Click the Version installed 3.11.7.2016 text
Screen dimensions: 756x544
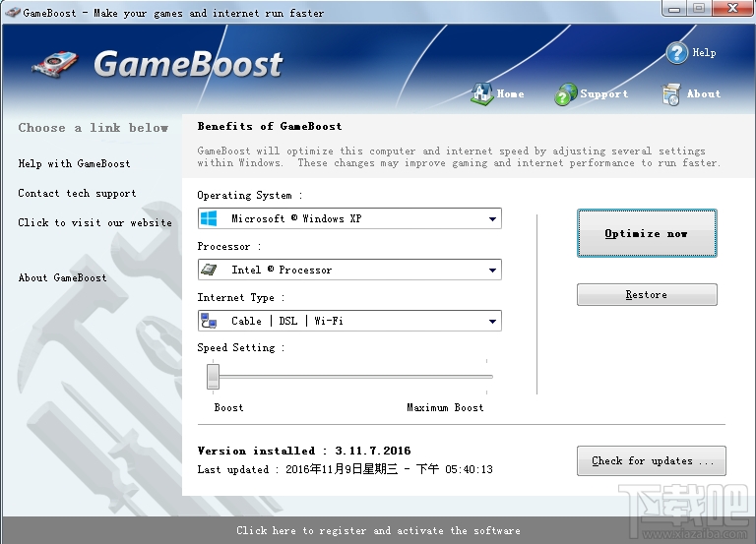(304, 451)
